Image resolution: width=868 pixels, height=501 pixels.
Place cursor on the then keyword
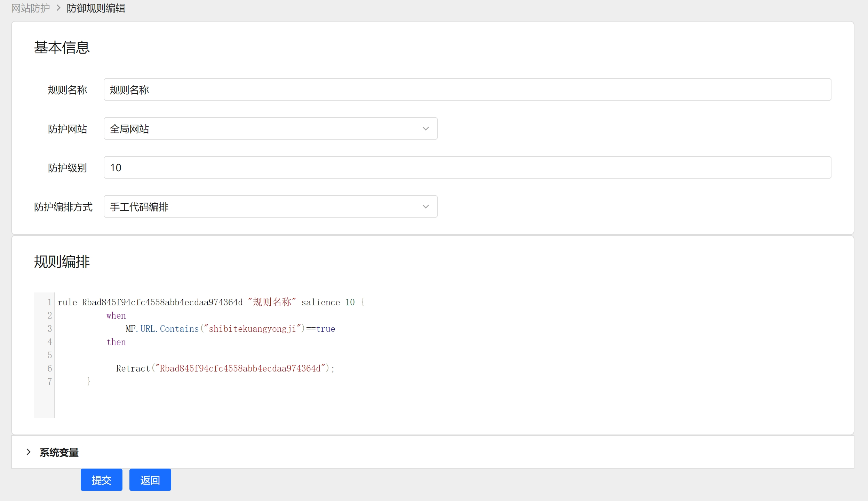coord(116,342)
